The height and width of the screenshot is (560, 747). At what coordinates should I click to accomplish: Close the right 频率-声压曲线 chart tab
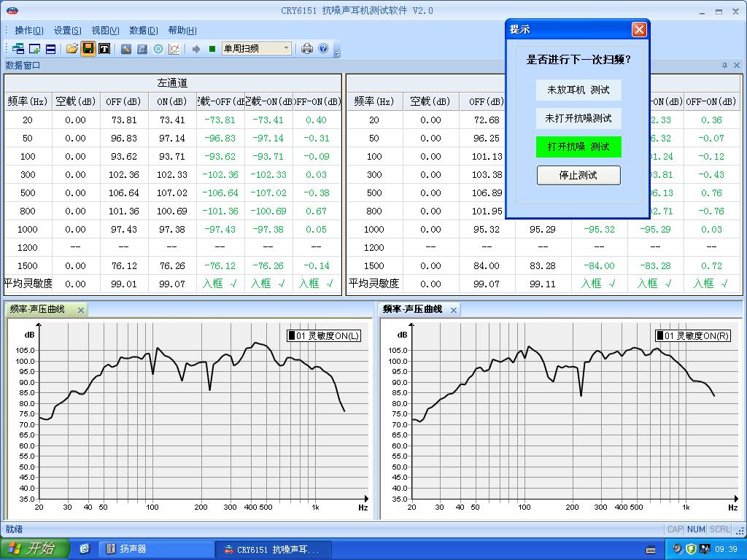(x=454, y=310)
